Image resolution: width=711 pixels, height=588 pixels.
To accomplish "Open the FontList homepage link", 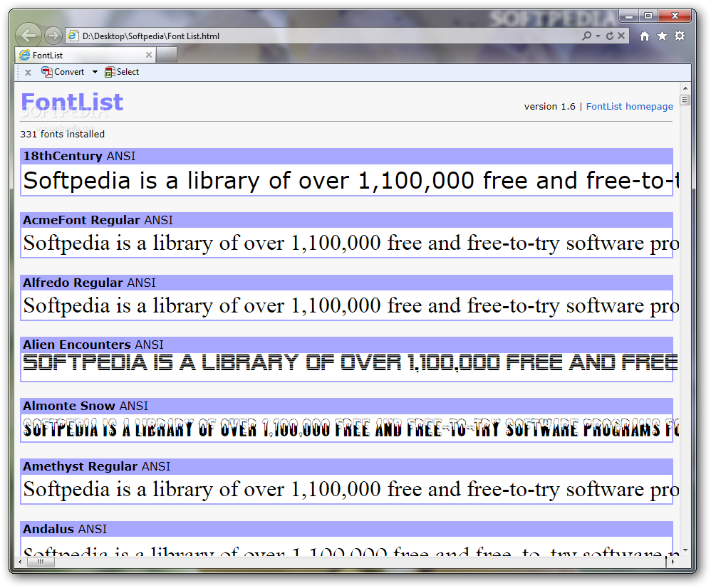I will (x=629, y=106).
